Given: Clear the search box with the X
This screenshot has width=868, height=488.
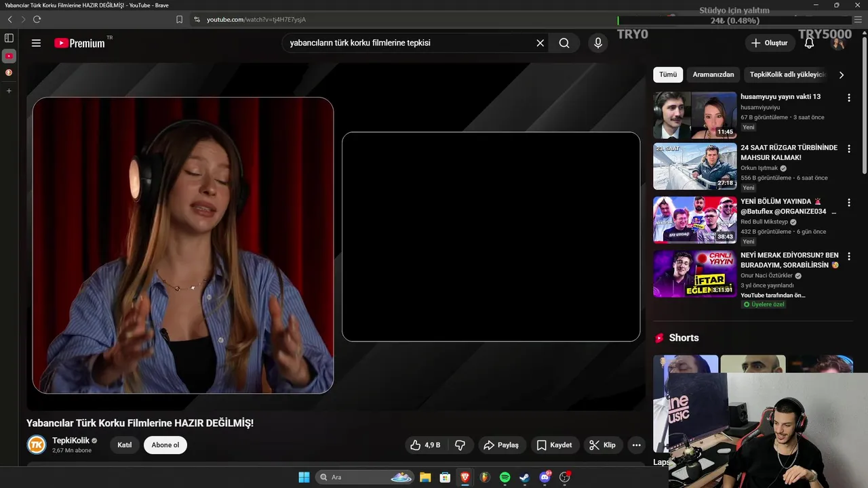Looking at the screenshot, I should (540, 43).
